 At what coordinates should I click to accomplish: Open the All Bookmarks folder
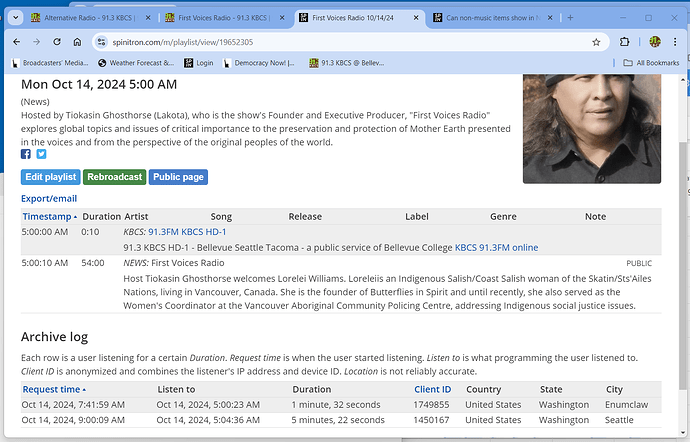[x=652, y=63]
